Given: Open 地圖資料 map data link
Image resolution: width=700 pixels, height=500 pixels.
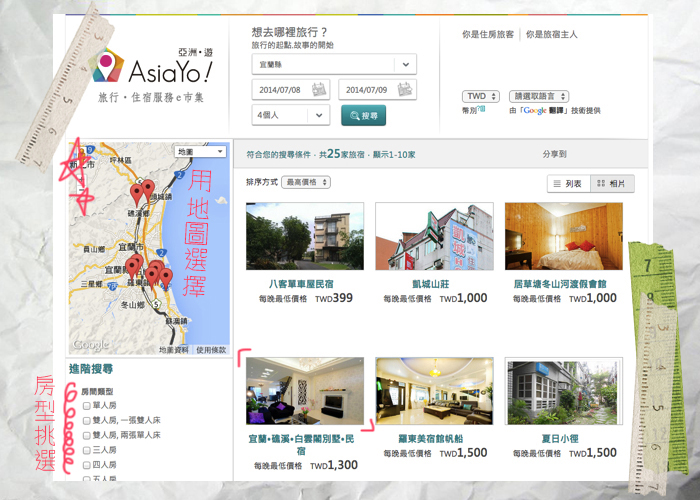Looking at the screenshot, I should click(174, 350).
